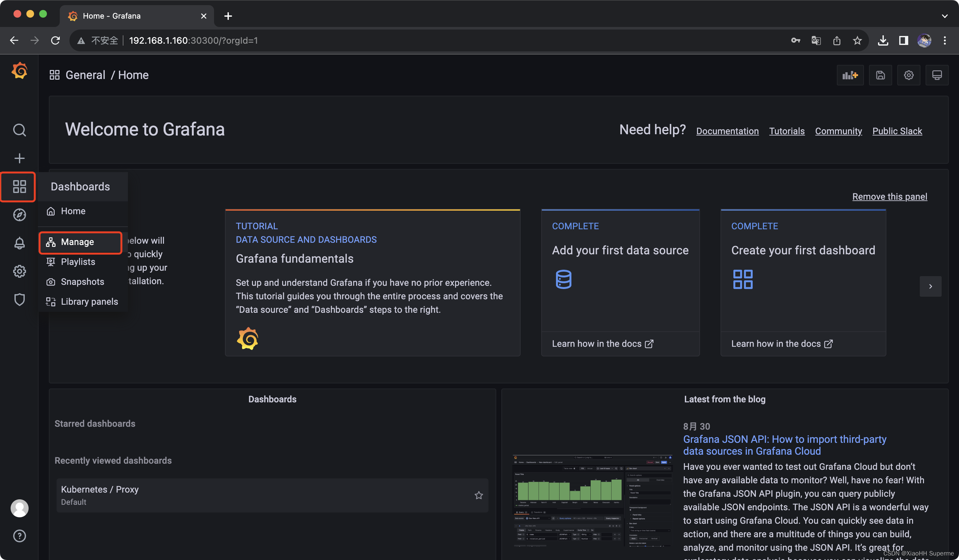Open the Explore compass icon
Image resolution: width=959 pixels, height=560 pixels.
(19, 215)
